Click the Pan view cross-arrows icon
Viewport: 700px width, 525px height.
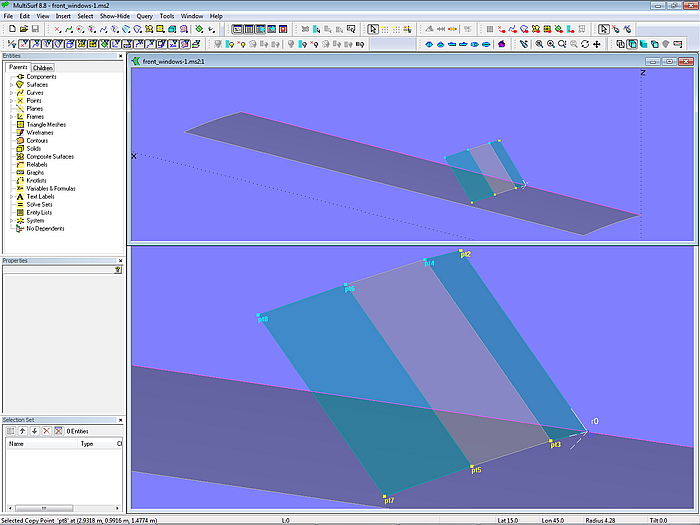(598, 44)
